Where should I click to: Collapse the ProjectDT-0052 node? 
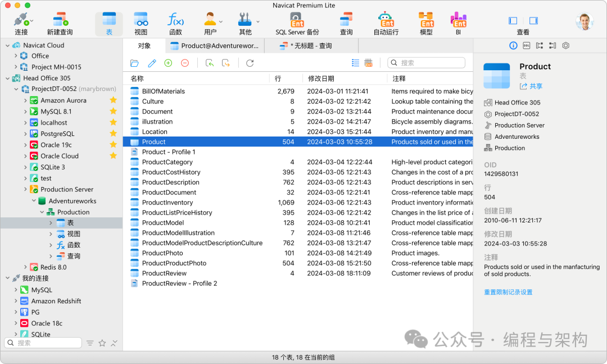pos(16,89)
